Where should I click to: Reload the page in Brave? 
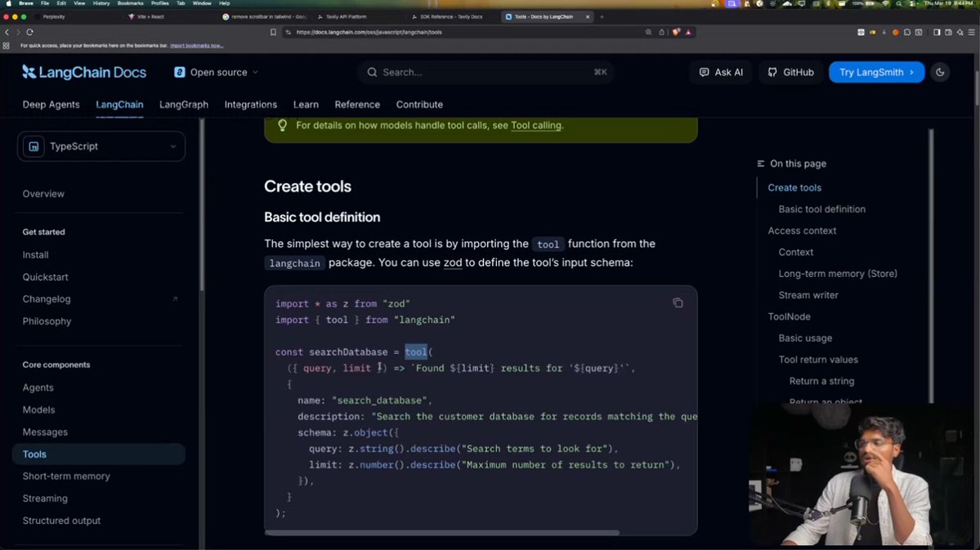tap(29, 32)
